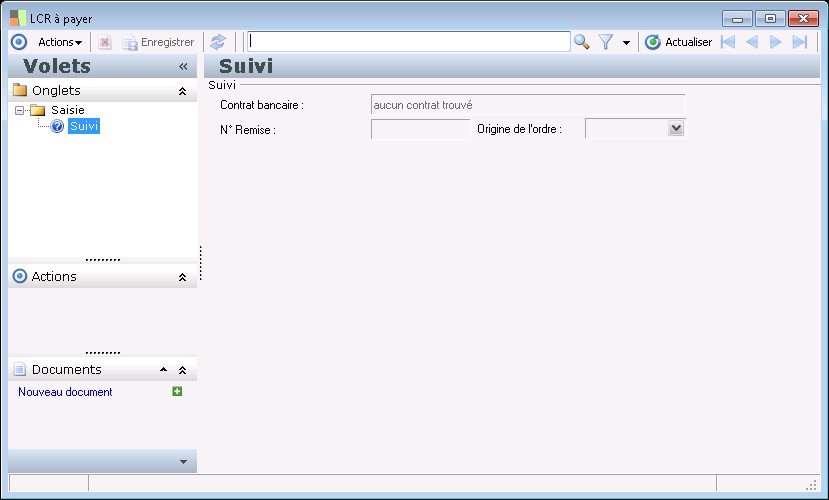
Task: Open the filter dropdown arrow
Action: coord(626,42)
